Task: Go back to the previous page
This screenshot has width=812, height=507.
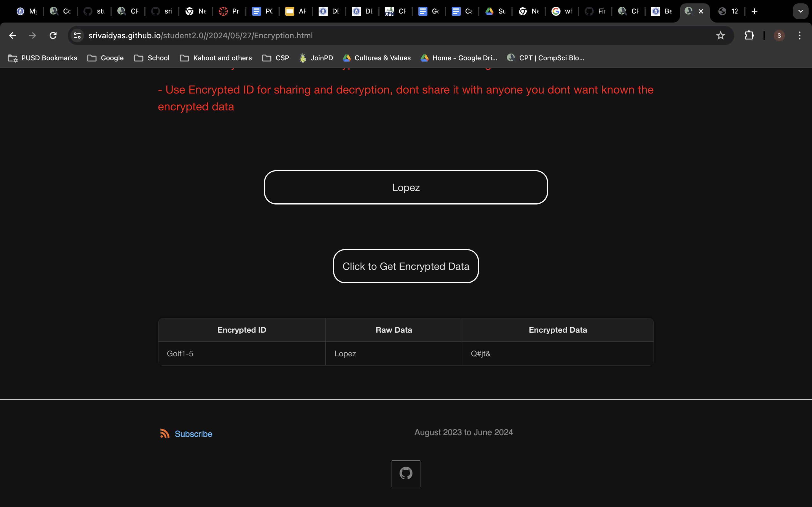Action: coord(13,35)
